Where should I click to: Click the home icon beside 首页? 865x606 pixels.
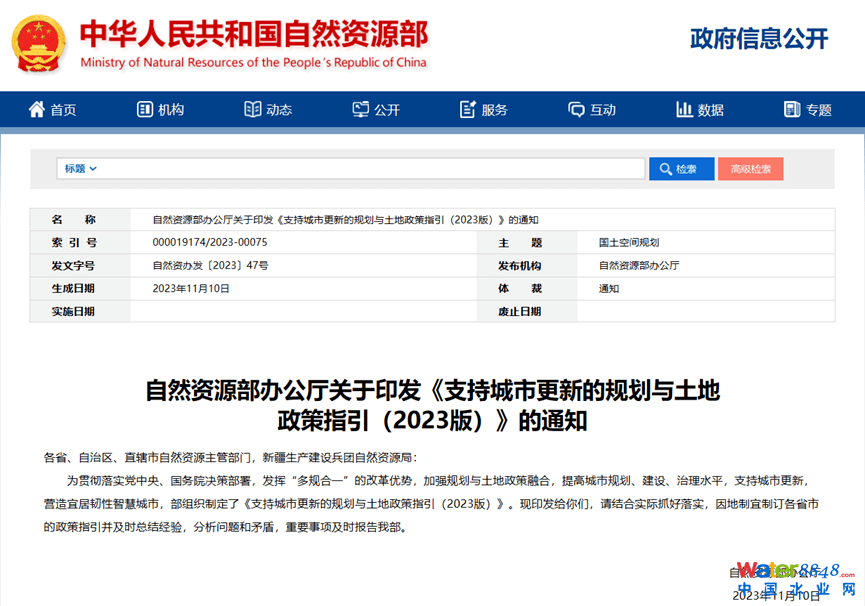[37, 110]
